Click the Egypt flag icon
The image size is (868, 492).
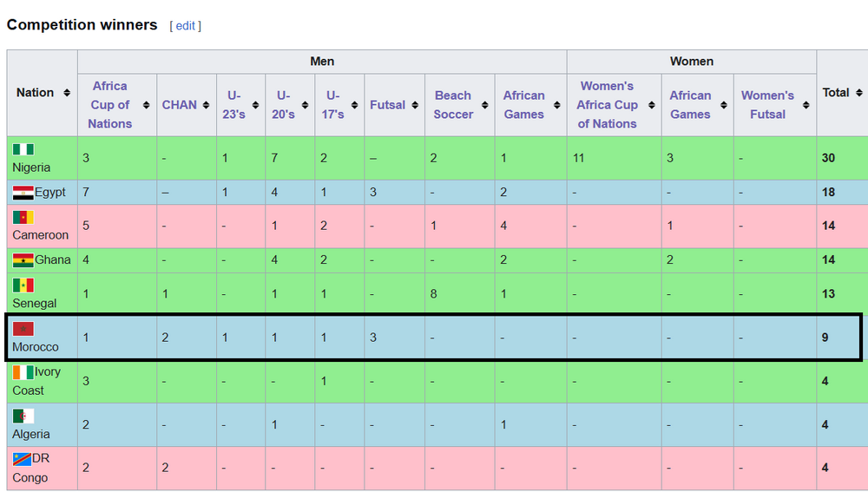pos(23,192)
